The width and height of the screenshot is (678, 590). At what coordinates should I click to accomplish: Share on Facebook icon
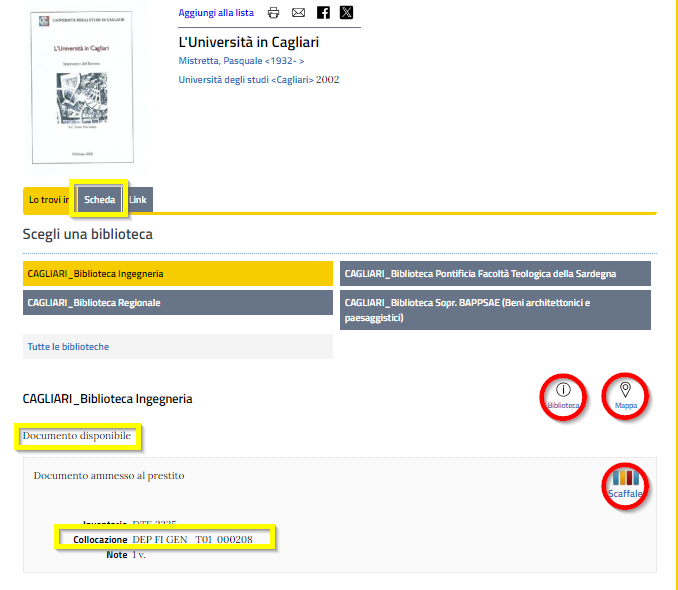tap(323, 13)
